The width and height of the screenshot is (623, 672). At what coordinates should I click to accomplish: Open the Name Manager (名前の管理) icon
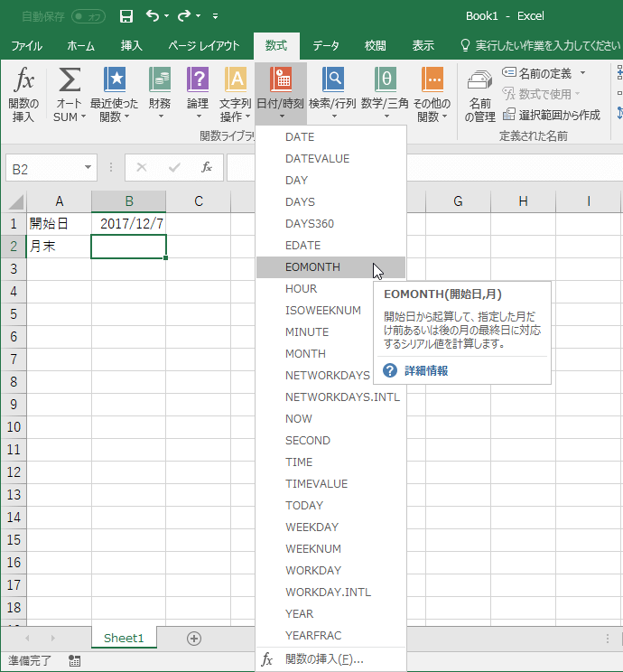pos(479,81)
